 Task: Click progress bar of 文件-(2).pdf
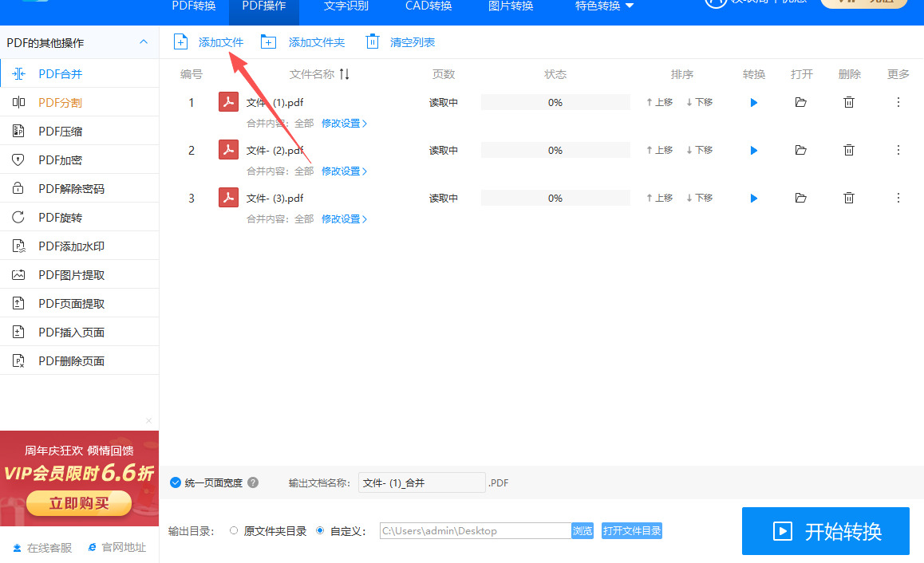pyautogui.click(x=555, y=150)
